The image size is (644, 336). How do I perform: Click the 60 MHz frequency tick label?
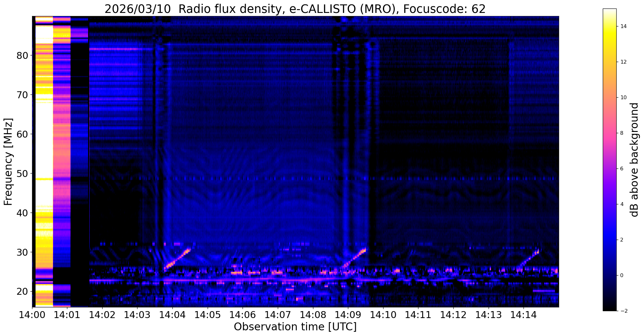coord(22,134)
